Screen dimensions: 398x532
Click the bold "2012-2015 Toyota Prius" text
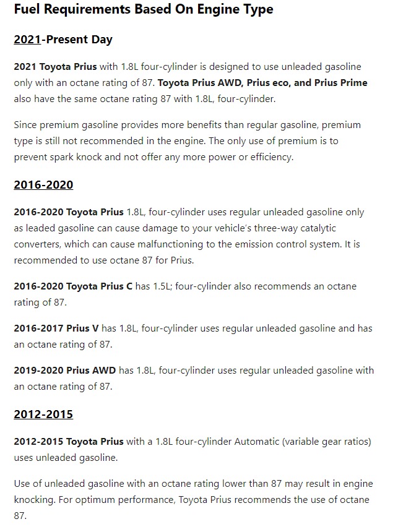(68, 442)
